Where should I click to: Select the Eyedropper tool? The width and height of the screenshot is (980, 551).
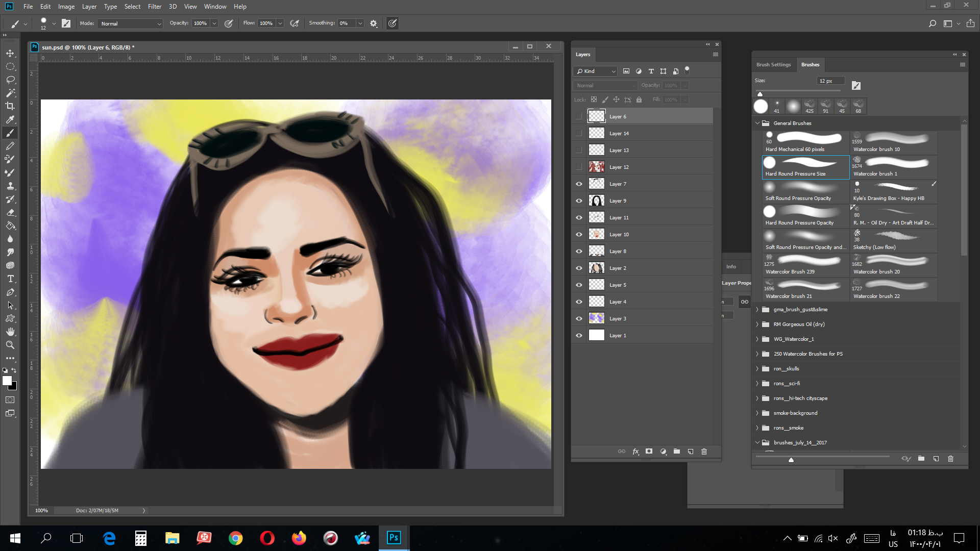tap(10, 119)
